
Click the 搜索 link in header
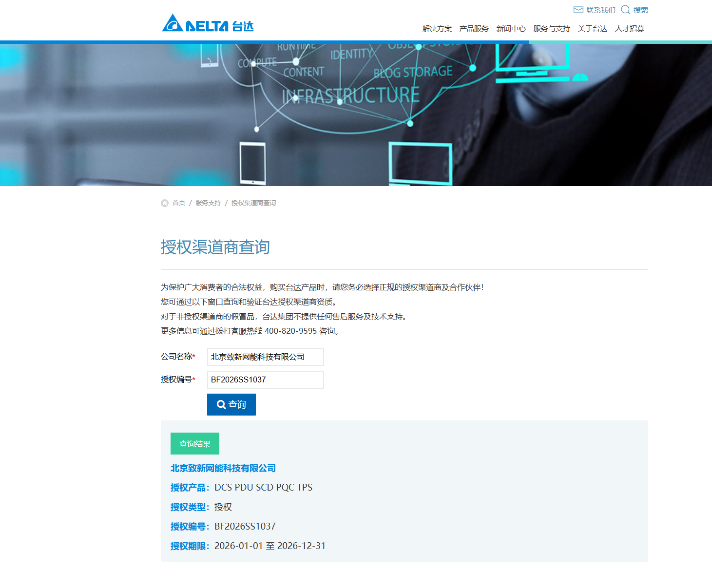coord(641,10)
